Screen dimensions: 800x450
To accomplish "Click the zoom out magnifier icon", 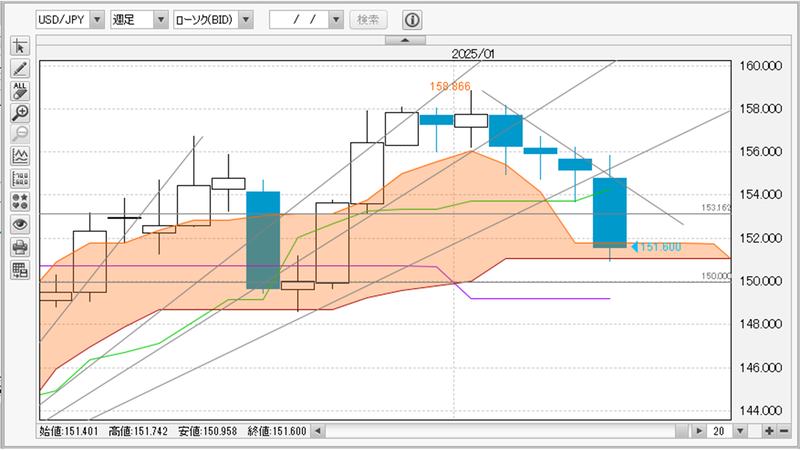I will (x=20, y=134).
